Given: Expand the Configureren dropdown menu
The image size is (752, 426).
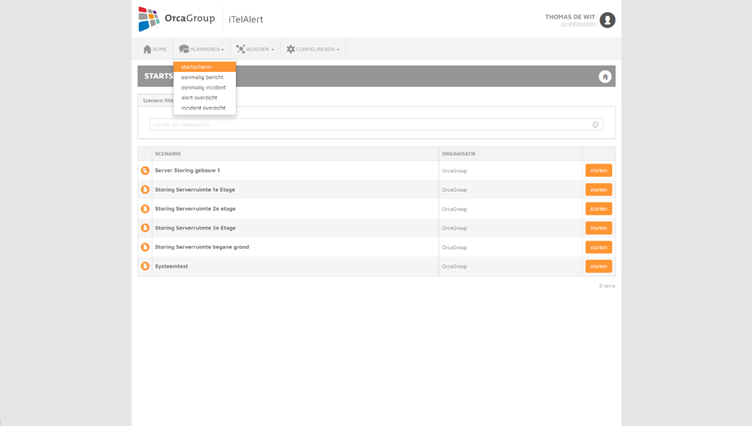Looking at the screenshot, I should pyautogui.click(x=313, y=49).
